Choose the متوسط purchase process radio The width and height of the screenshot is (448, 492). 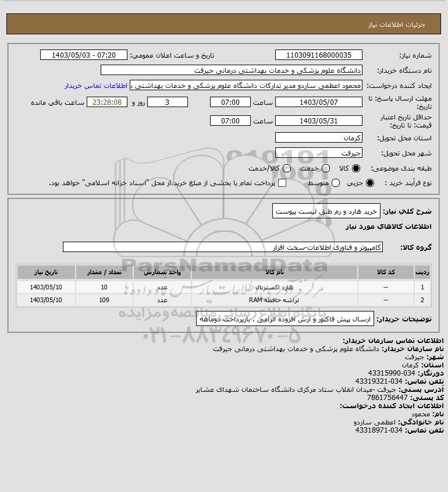(336, 183)
